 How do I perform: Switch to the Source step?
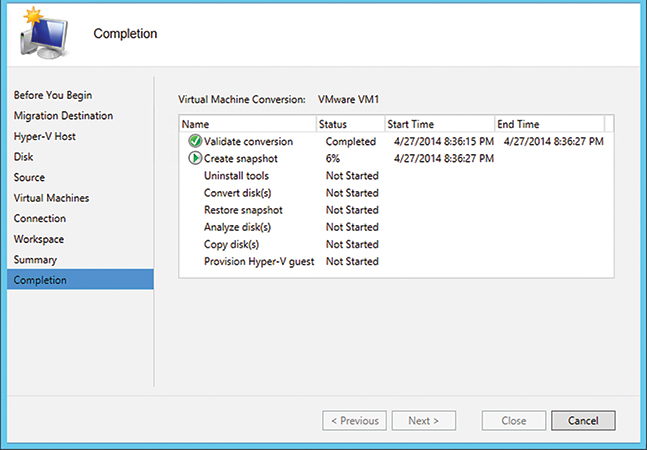[x=29, y=177]
